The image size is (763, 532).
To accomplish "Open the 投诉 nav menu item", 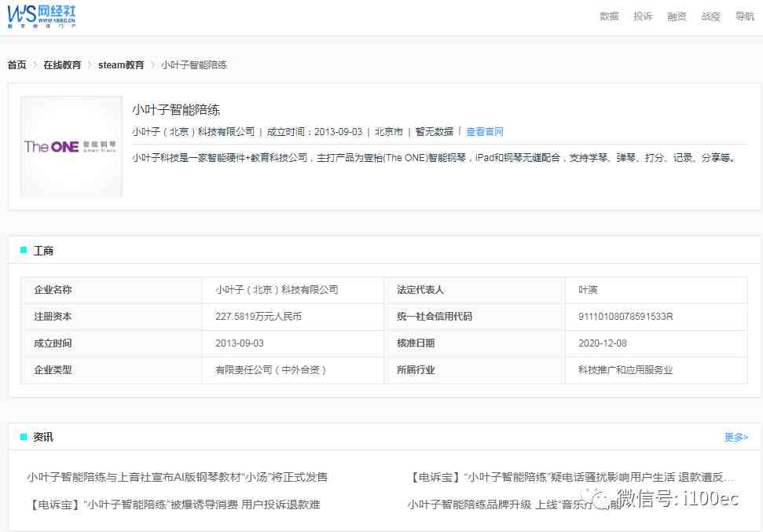I will tap(643, 16).
